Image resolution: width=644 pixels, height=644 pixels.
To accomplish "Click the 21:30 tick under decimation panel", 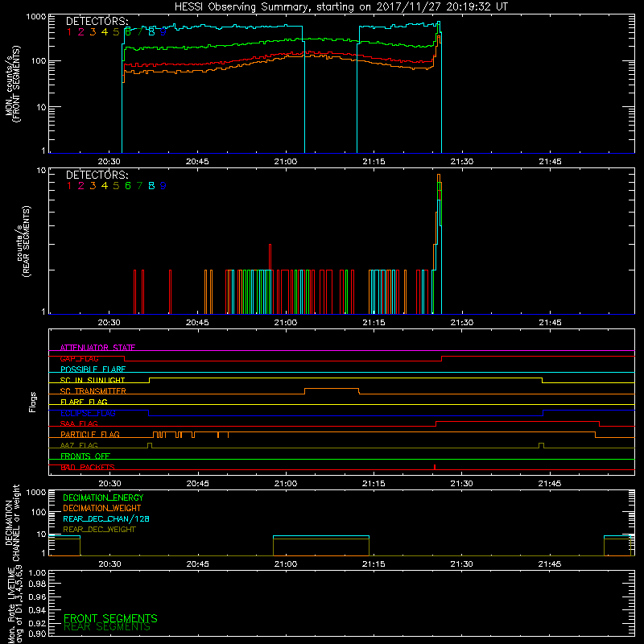I will [461, 564].
